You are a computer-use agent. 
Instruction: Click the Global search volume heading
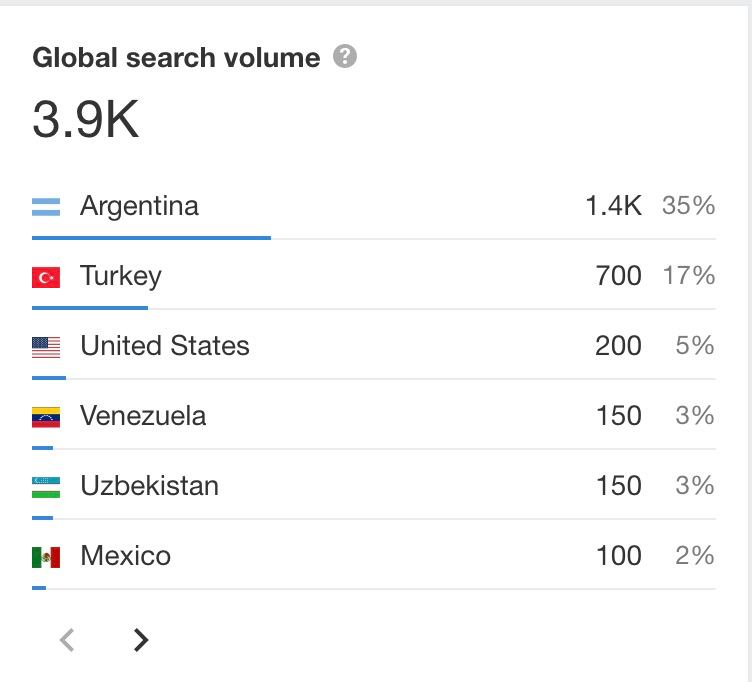pyautogui.click(x=176, y=58)
